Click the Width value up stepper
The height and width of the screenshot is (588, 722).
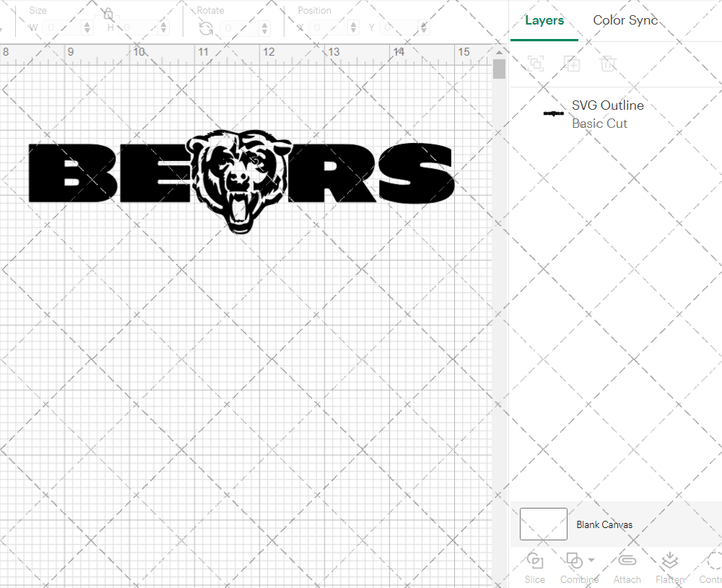(x=87, y=24)
